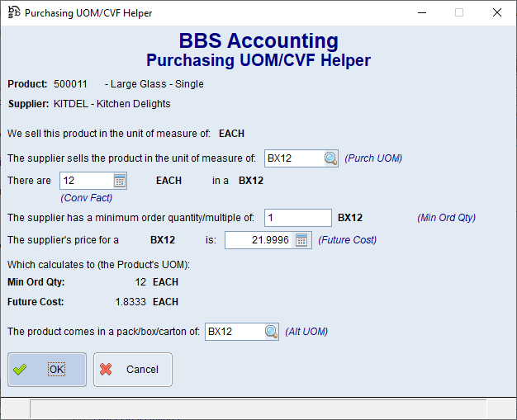Open the Future Cost calculator icon
The height and width of the screenshot is (420, 517).
click(x=301, y=240)
